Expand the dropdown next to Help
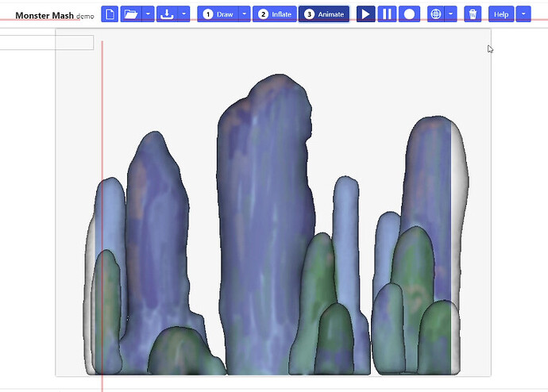This screenshot has height=392, width=548. (x=523, y=14)
